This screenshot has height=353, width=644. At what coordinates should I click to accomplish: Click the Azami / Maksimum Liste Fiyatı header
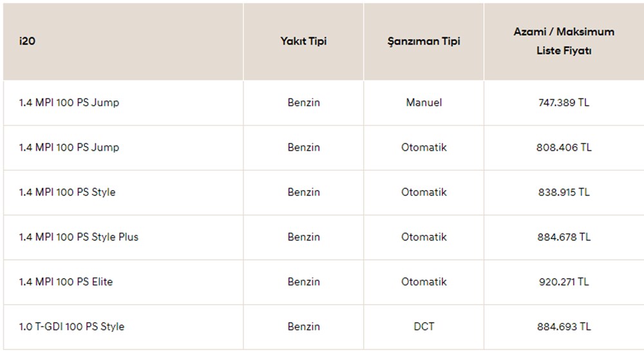(563, 41)
